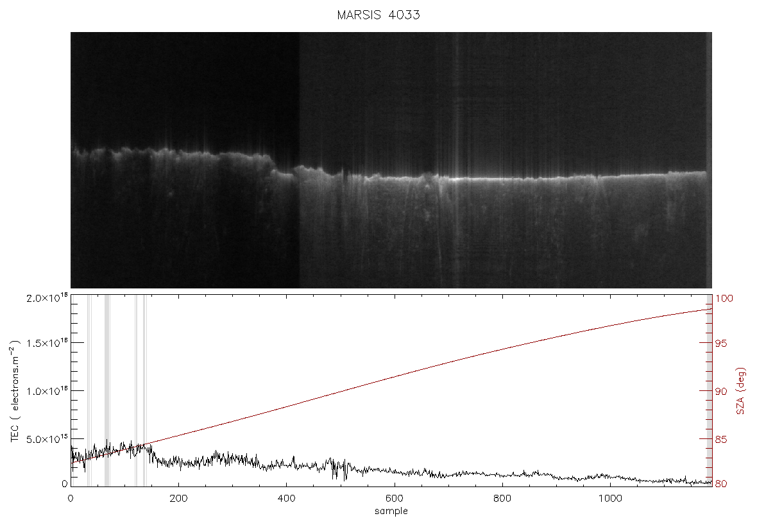This screenshot has height=532, width=757.
Task: Click the wide gray shaded band near sample 70
Action: click(107, 391)
